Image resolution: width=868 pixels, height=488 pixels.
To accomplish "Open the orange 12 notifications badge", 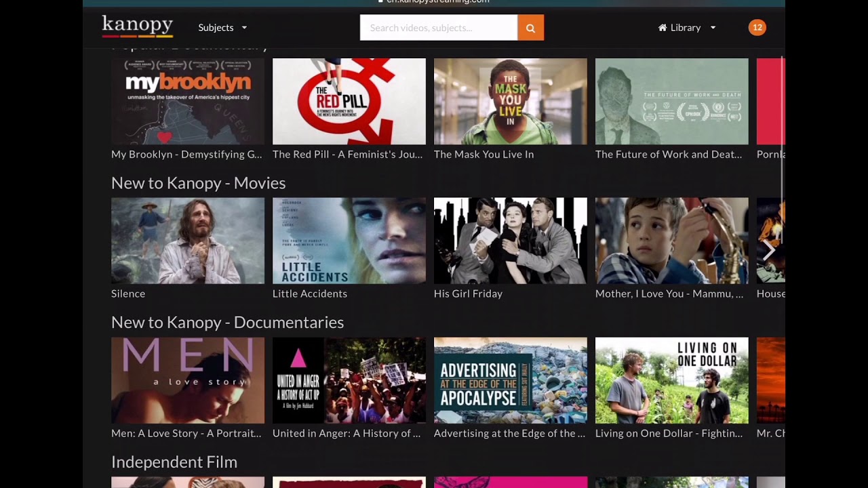I will pyautogui.click(x=757, y=28).
